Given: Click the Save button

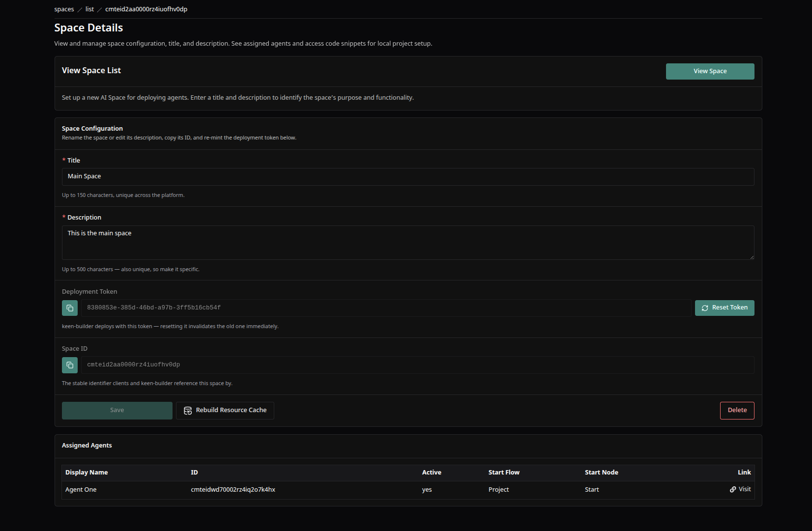Looking at the screenshot, I should click(x=117, y=411).
